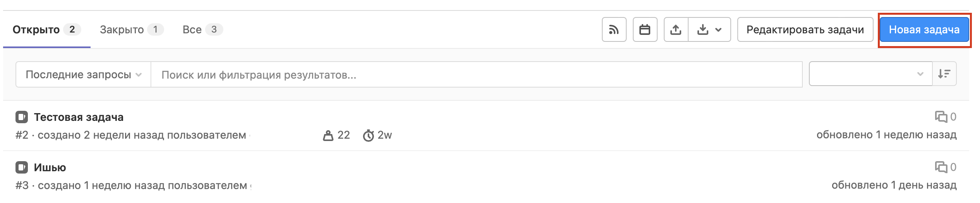Click comments icon for Тестовая задача
The height and width of the screenshot is (203, 980).
click(x=941, y=117)
